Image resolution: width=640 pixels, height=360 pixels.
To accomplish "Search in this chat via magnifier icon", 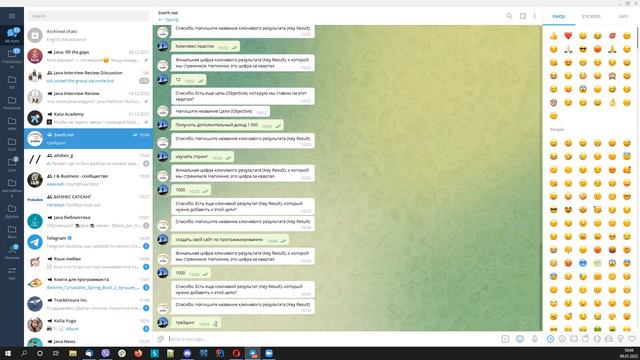I will coord(509,16).
